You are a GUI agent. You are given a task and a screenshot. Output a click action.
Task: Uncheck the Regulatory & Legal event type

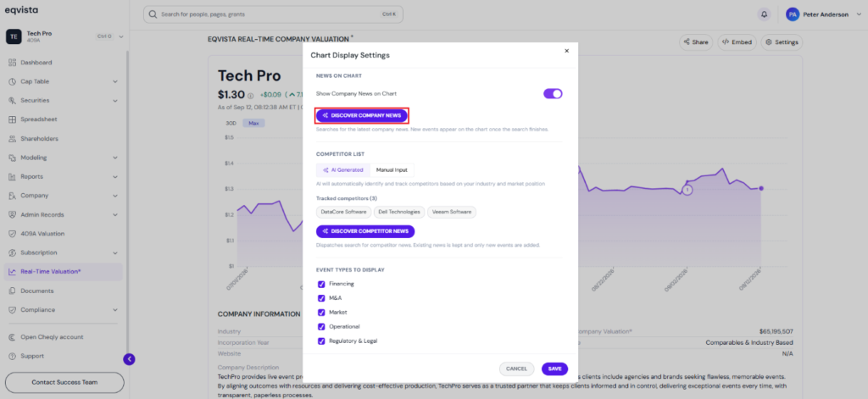pyautogui.click(x=321, y=341)
